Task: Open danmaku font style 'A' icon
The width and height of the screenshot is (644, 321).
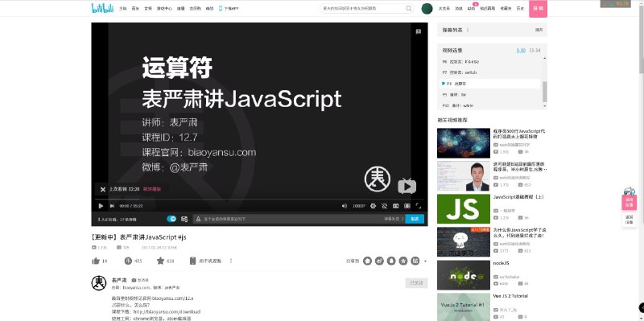Action: [198, 219]
